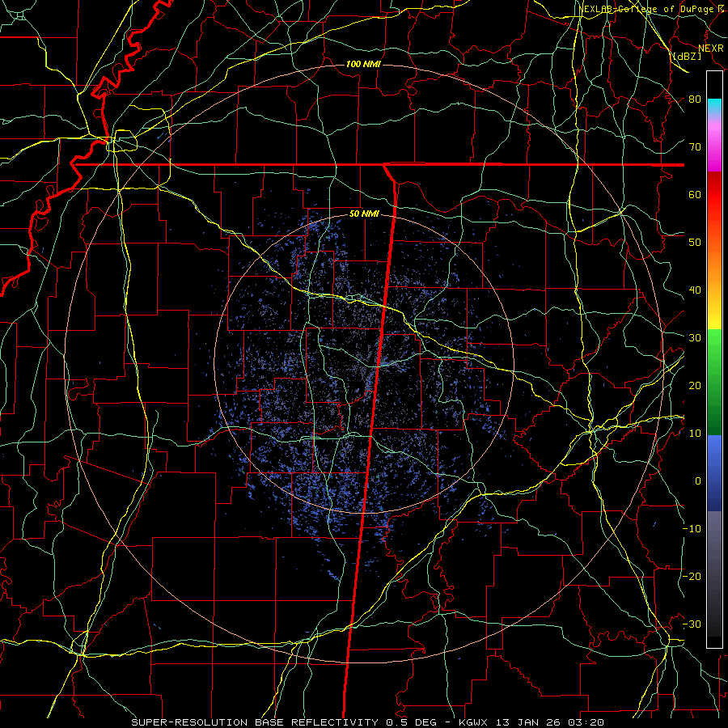Click the "30" value on the dBZ scale
Image resolution: width=728 pixels, height=728 pixels.
pyautogui.click(x=695, y=338)
